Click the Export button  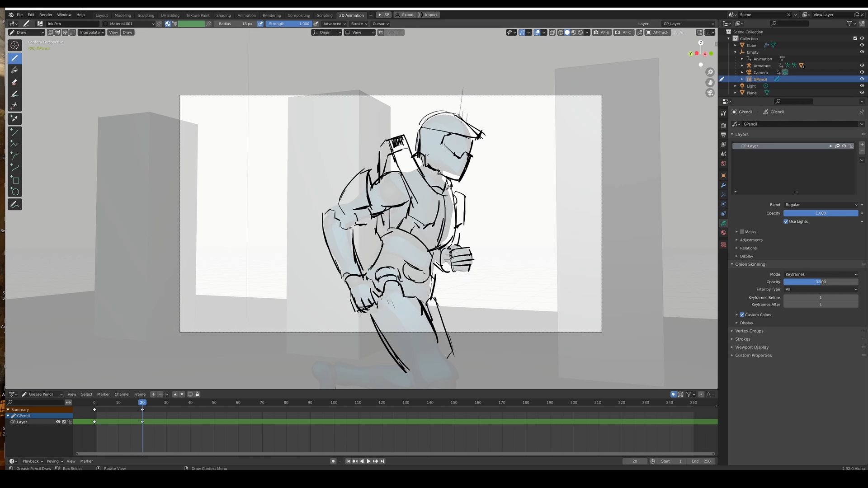point(405,15)
